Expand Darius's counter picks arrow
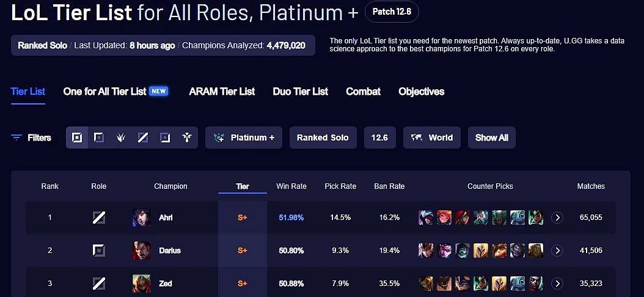644x297 pixels. (x=557, y=250)
